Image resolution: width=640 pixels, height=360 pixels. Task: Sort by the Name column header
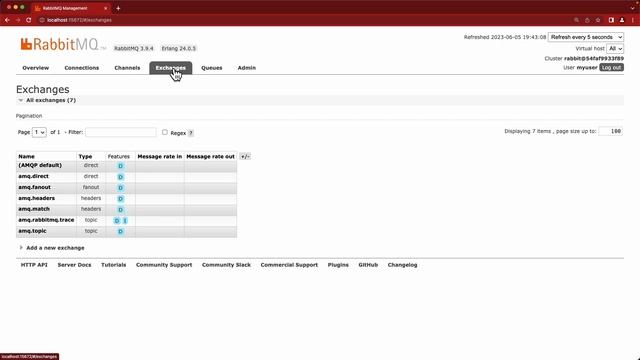[27, 156]
